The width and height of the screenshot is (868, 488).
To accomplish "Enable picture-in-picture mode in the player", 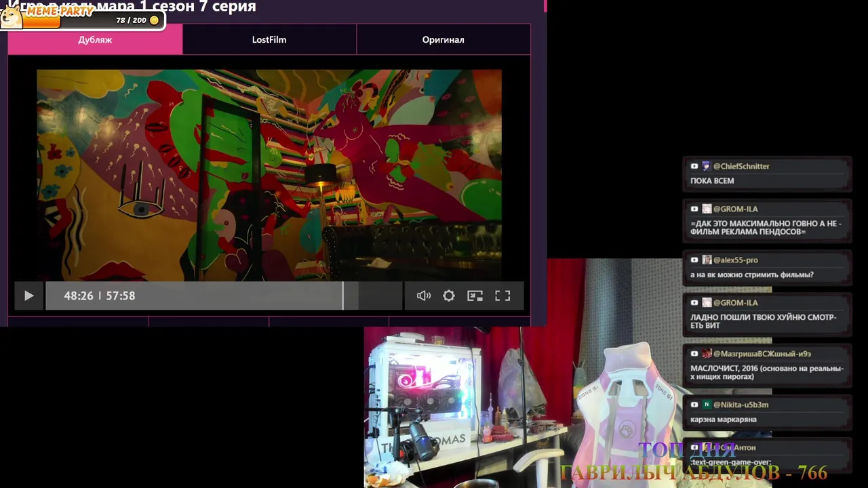I will (475, 296).
